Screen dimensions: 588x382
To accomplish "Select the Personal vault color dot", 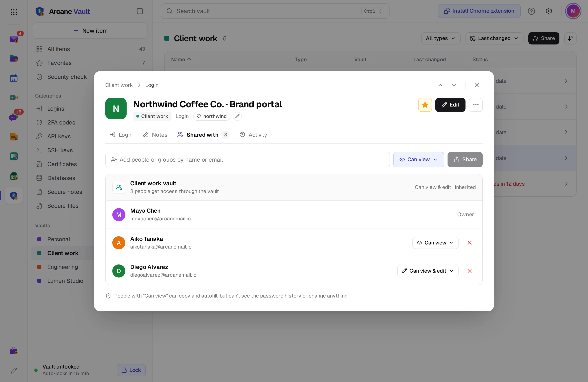I will (39, 239).
